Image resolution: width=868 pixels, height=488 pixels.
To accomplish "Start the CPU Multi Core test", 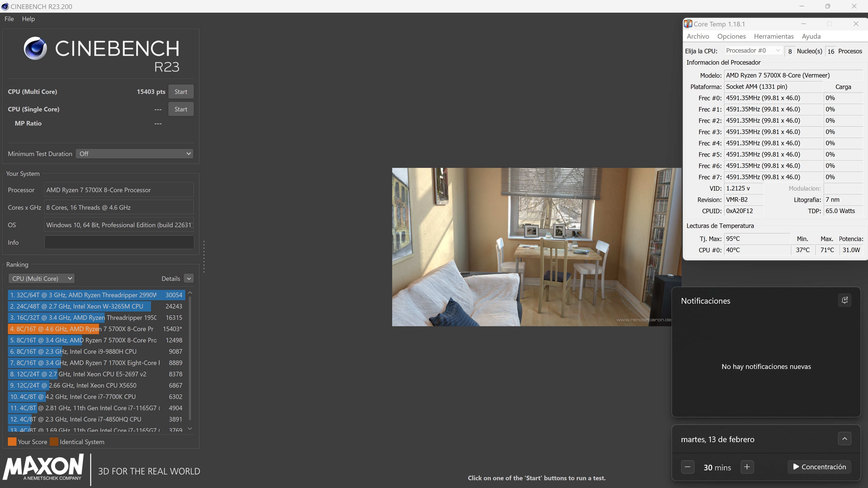I will (181, 91).
